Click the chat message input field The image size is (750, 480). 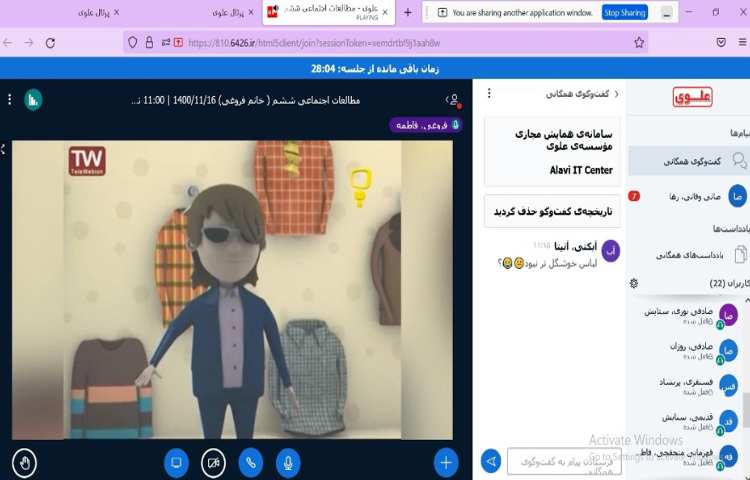click(x=564, y=461)
